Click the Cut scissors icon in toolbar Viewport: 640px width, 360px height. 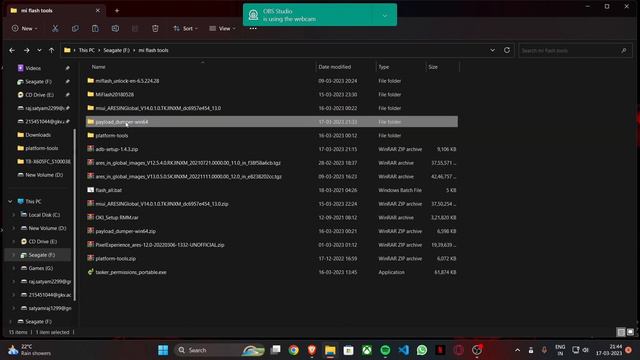tap(55, 29)
